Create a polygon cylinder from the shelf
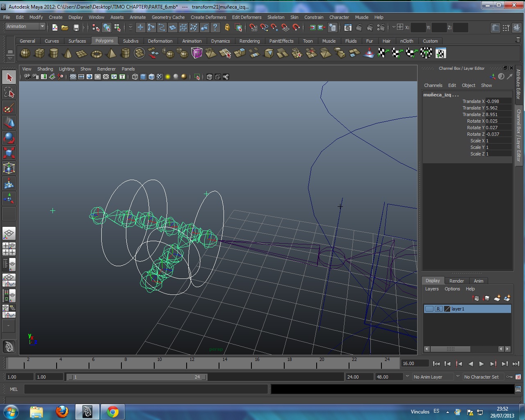 [x=53, y=53]
